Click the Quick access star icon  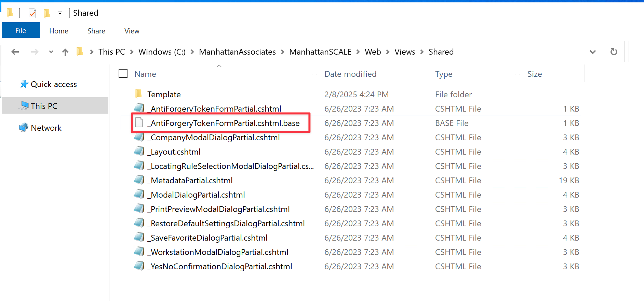[x=24, y=84]
